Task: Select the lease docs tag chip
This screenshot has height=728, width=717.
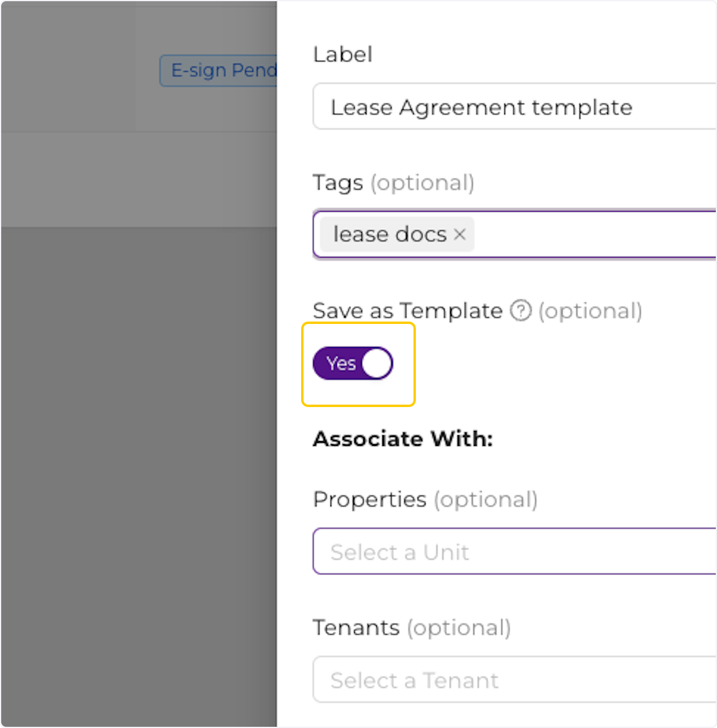Action: click(388, 234)
